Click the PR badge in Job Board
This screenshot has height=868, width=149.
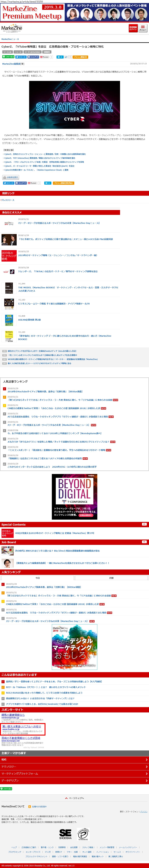point(144,542)
